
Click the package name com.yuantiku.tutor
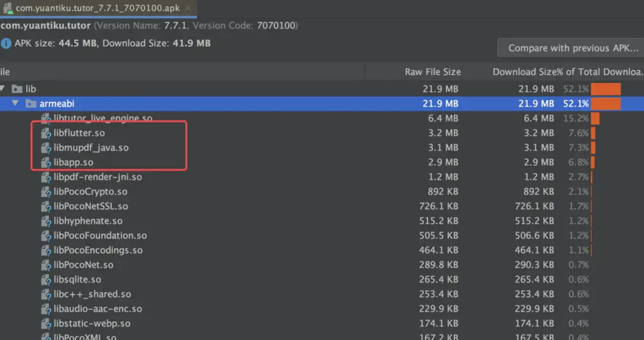46,25
